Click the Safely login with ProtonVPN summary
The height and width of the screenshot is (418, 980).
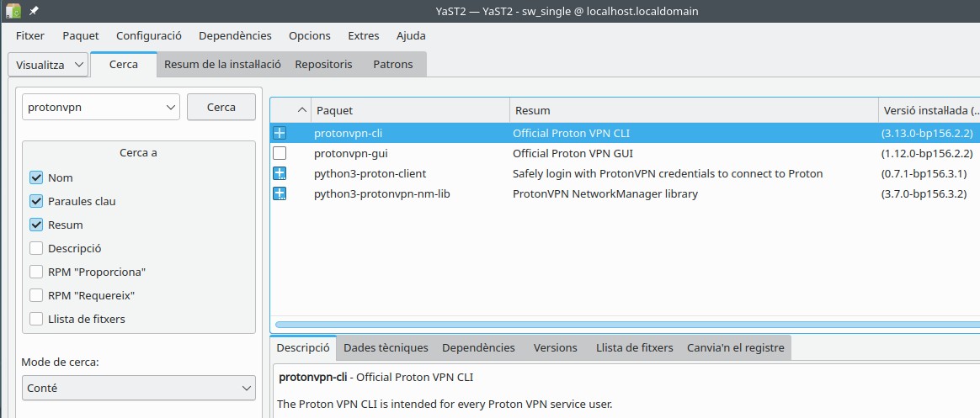(668, 174)
